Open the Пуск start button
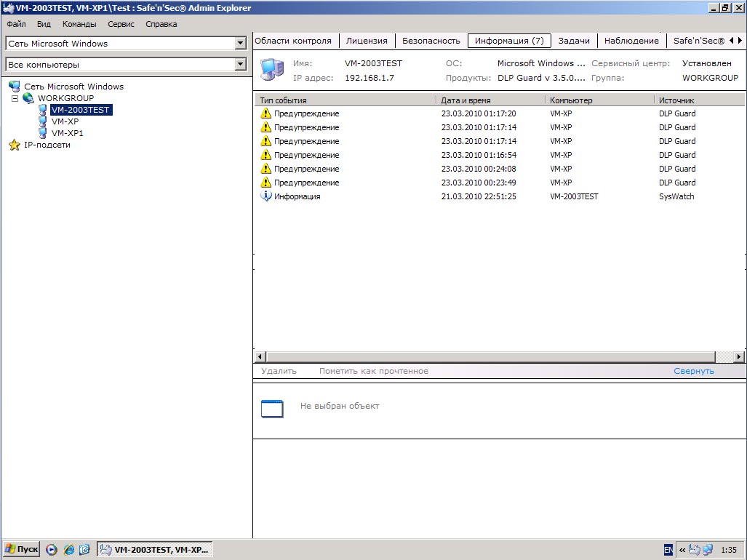Viewport: 747px width, 560px height. click(x=21, y=550)
